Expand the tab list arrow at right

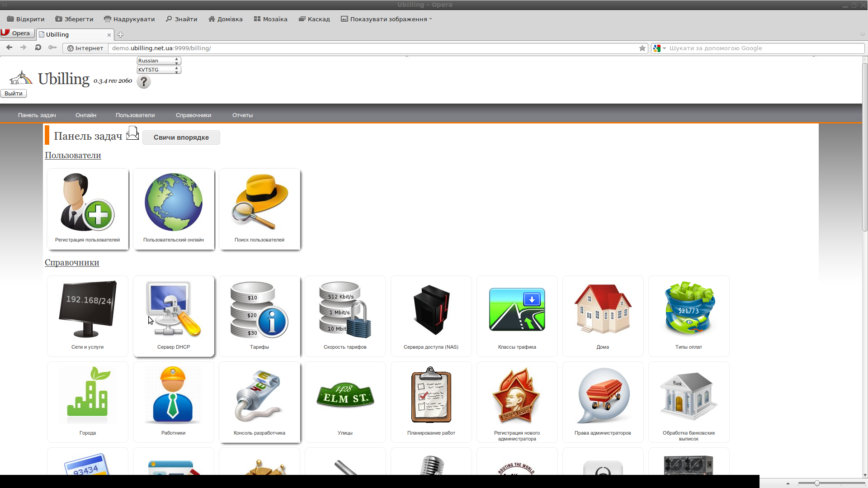[863, 34]
